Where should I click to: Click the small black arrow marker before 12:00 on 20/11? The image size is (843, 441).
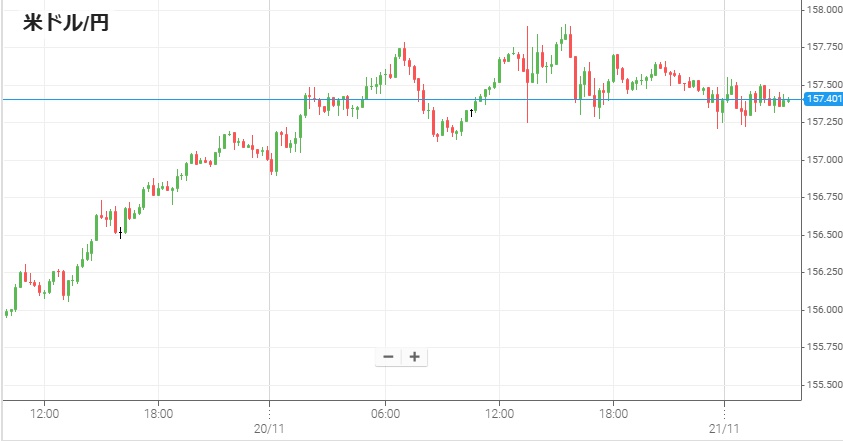(x=472, y=112)
